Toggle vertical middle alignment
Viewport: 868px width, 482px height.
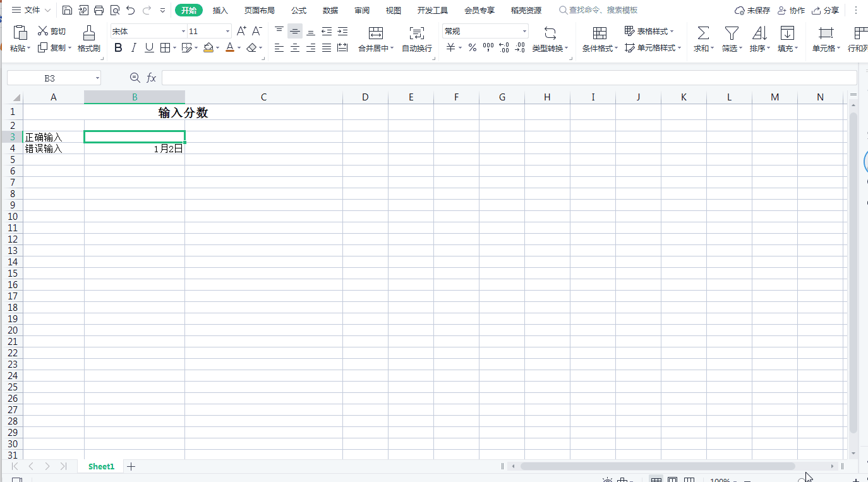(295, 31)
